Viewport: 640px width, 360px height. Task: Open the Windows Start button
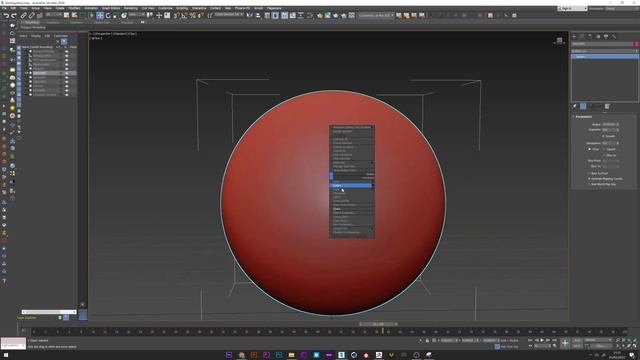(6, 355)
